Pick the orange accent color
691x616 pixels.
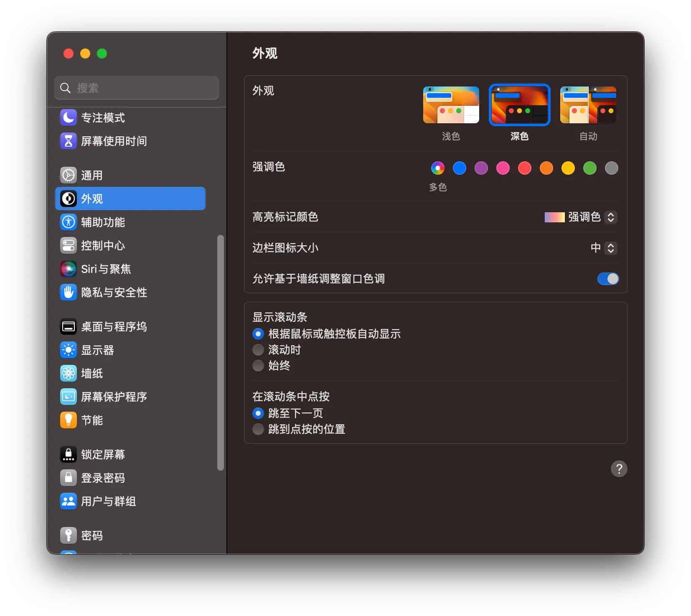click(x=546, y=168)
